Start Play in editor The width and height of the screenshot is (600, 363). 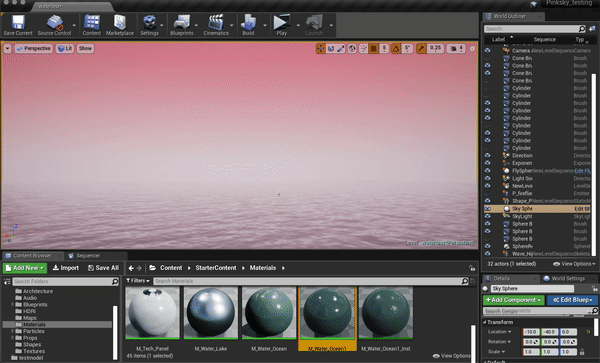(x=281, y=25)
